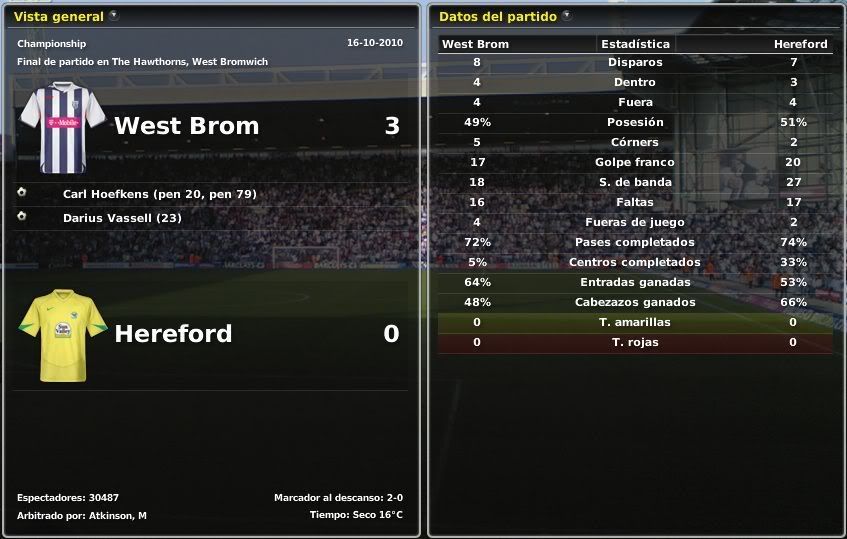This screenshot has width=847, height=539.
Task: Open referee Atkinson, M profile
Action: point(113,515)
